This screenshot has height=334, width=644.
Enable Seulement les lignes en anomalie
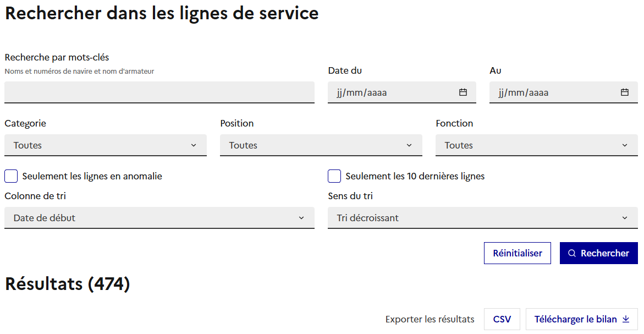[x=11, y=176]
